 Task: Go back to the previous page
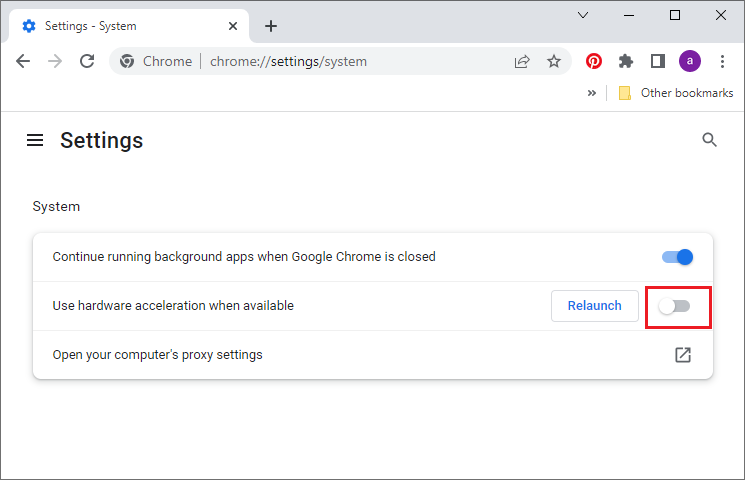(x=23, y=61)
